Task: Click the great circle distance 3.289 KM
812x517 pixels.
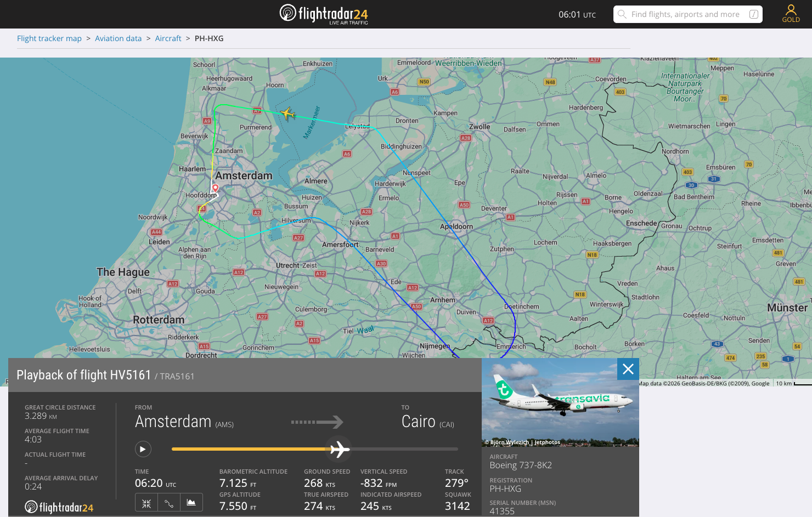Action: [41, 416]
